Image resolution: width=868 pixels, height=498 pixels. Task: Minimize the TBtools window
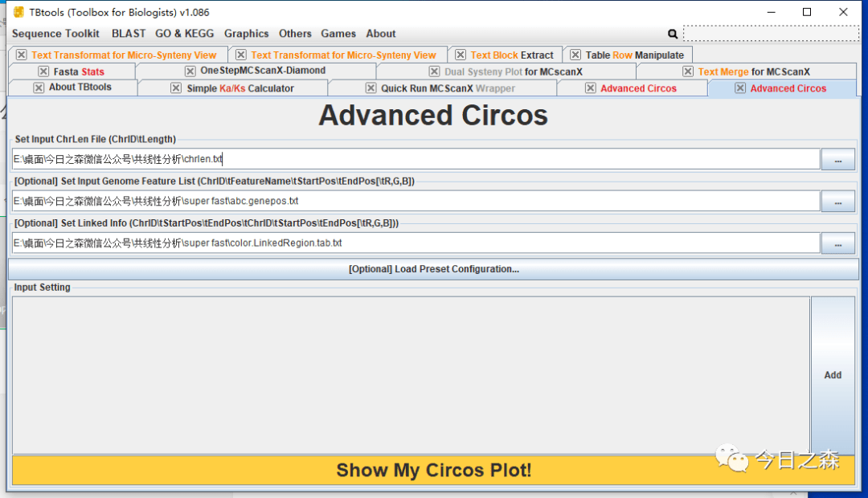[x=771, y=12]
